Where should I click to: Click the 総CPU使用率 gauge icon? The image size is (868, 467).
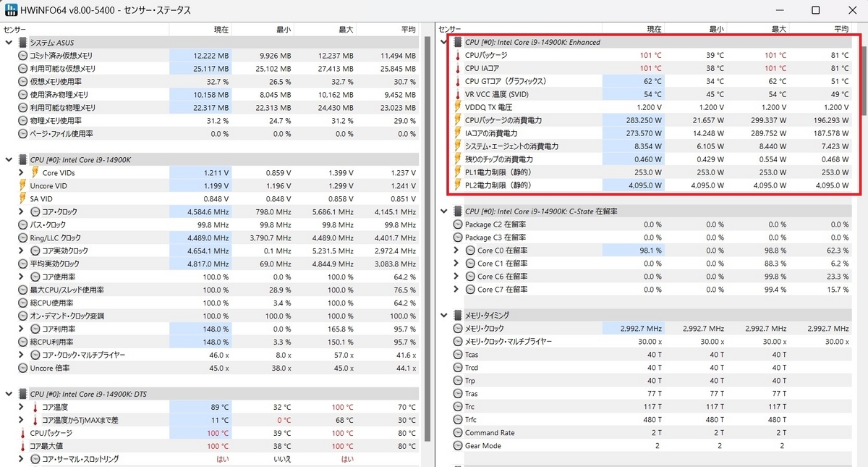click(23, 303)
